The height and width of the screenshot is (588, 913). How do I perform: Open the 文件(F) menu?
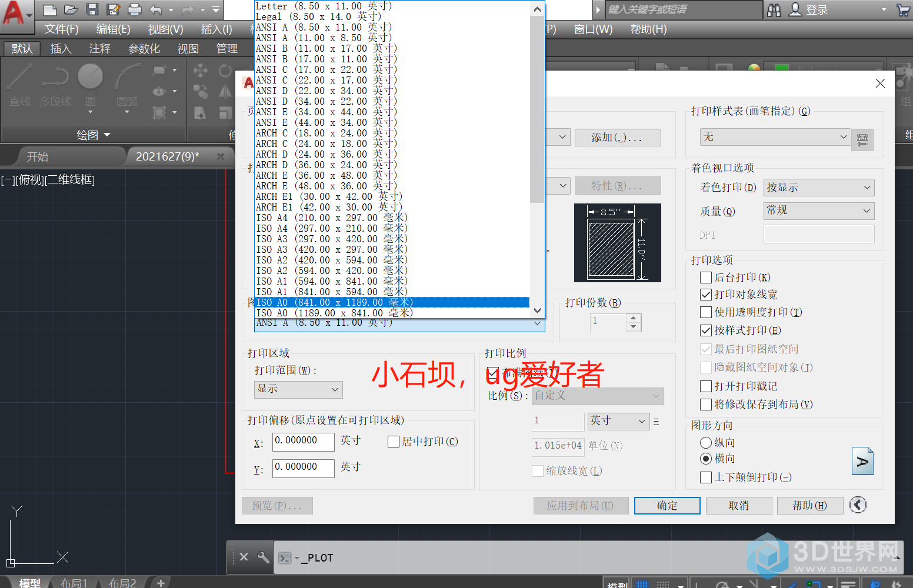pos(62,29)
